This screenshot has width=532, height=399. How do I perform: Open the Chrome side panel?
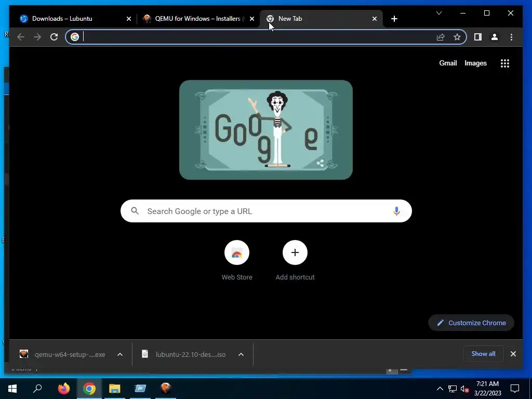[478, 37]
